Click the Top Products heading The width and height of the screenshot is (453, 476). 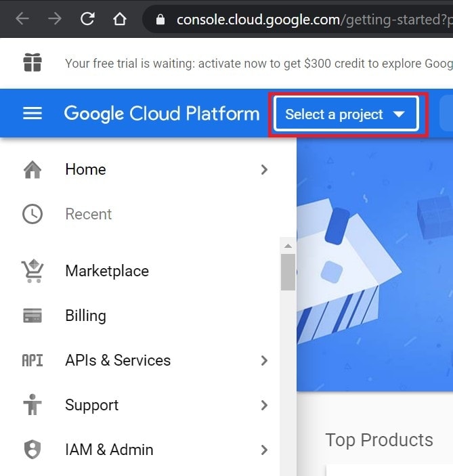379,440
